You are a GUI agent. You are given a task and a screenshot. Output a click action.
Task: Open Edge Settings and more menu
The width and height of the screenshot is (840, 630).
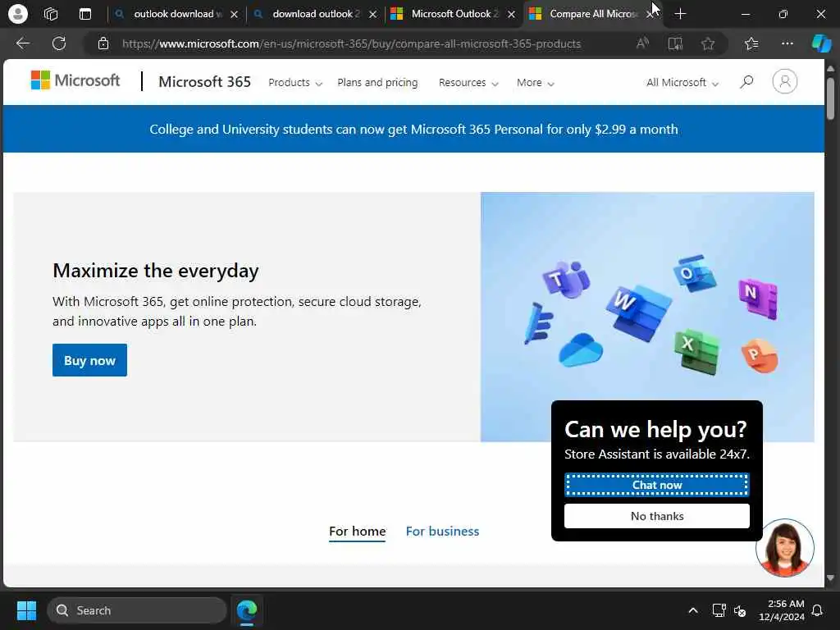point(787,43)
